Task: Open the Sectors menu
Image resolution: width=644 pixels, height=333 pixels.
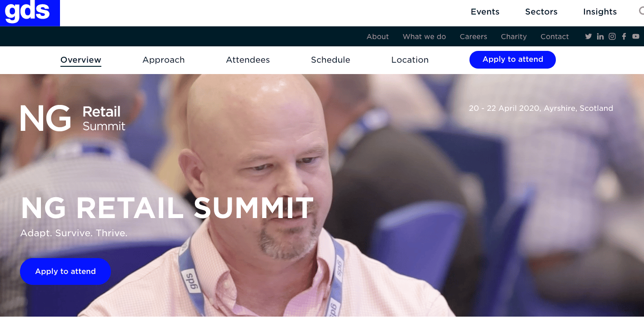Action: 541,12
